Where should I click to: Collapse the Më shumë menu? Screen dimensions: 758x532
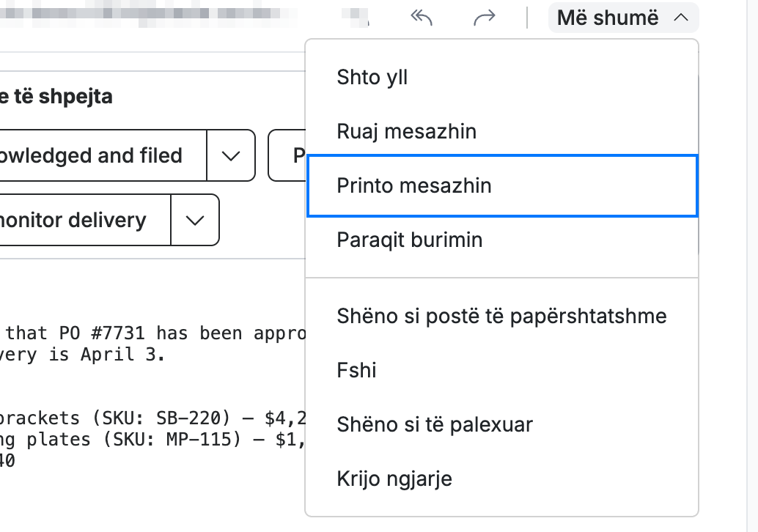coord(623,18)
